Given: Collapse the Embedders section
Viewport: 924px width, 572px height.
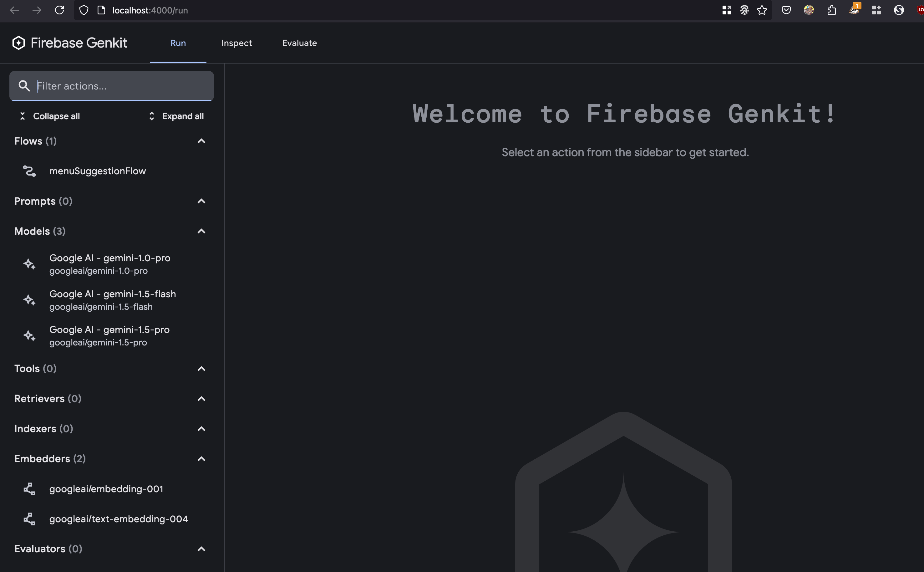Looking at the screenshot, I should (x=201, y=459).
